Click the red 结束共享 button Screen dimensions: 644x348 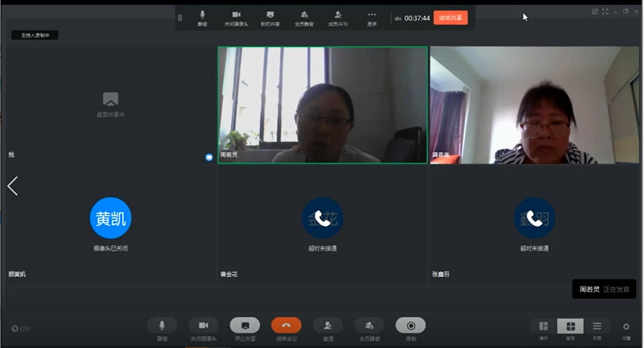click(x=451, y=18)
